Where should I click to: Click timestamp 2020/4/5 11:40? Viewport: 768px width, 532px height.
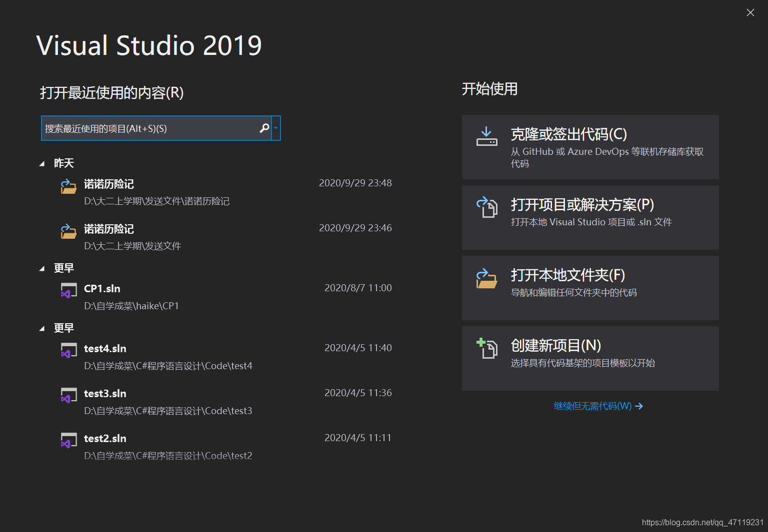click(358, 348)
